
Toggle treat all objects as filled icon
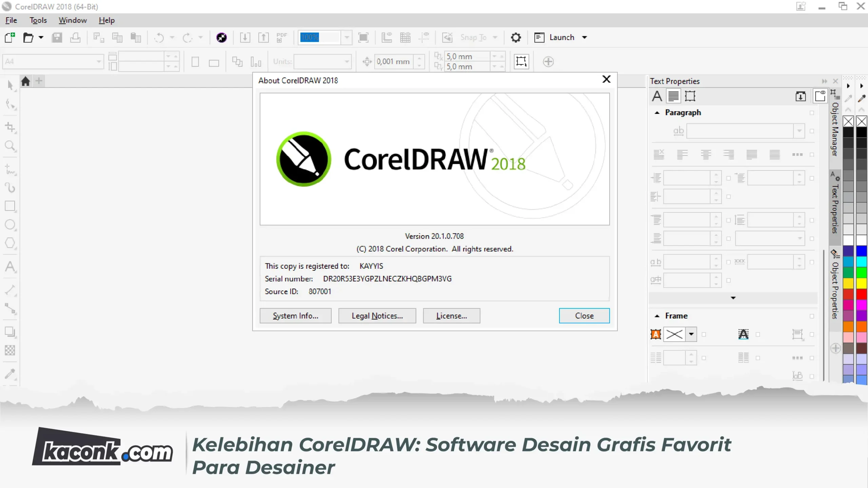pos(521,61)
